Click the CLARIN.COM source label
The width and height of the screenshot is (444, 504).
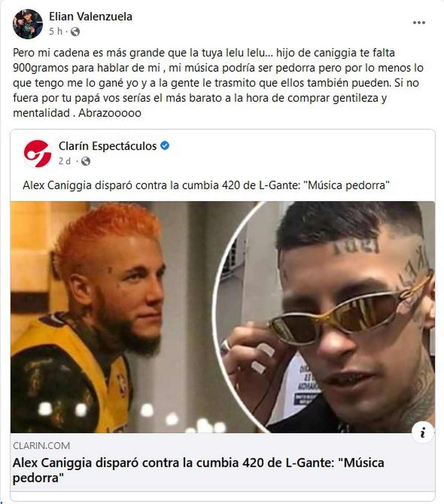click(41, 445)
